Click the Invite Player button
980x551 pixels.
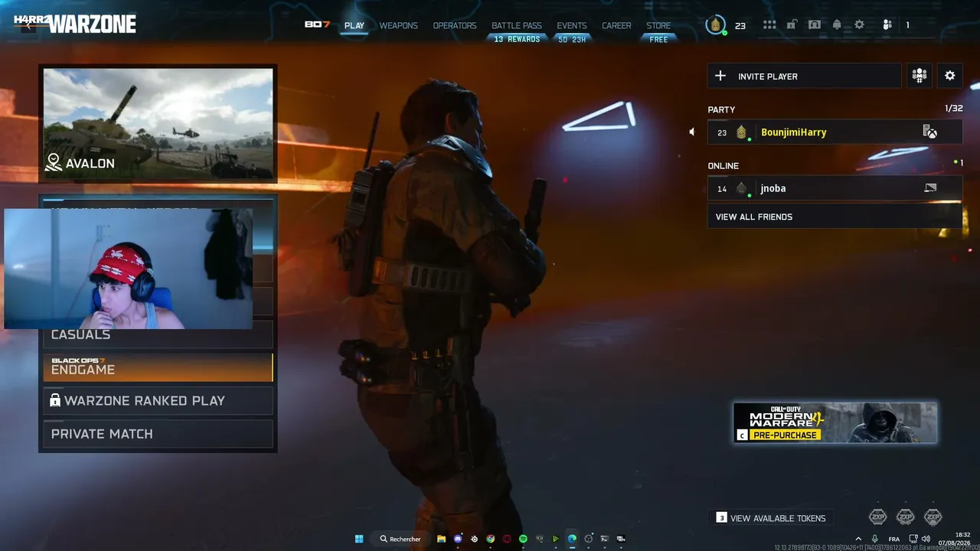pyautogui.click(x=804, y=76)
